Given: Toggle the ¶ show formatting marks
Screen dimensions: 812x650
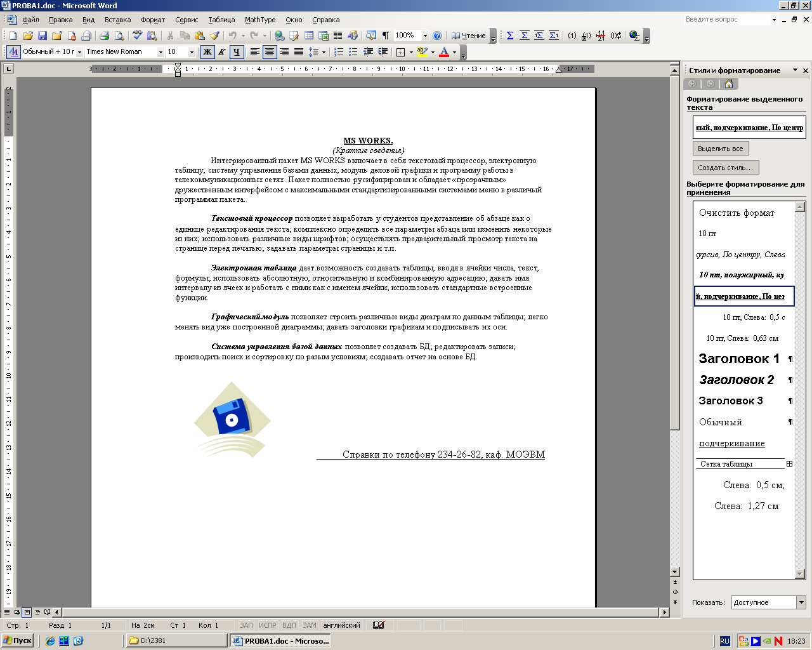Looking at the screenshot, I should tap(386, 36).
